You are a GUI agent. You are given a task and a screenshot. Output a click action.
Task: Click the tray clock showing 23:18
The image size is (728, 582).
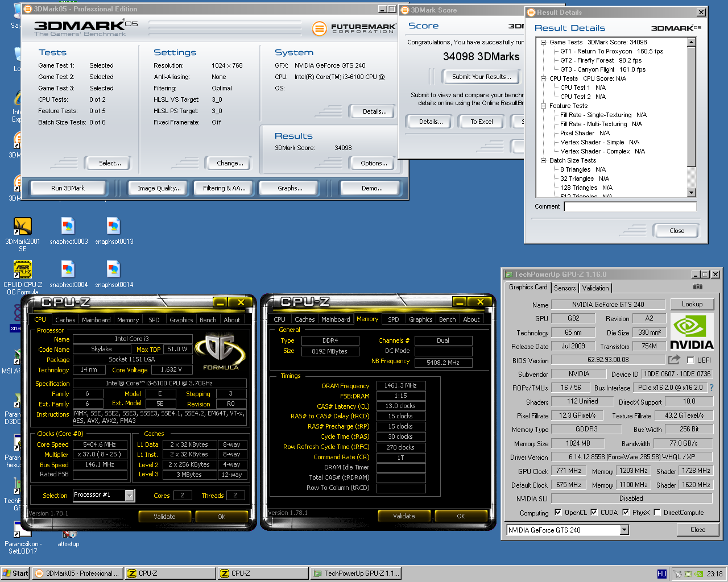tap(715, 574)
